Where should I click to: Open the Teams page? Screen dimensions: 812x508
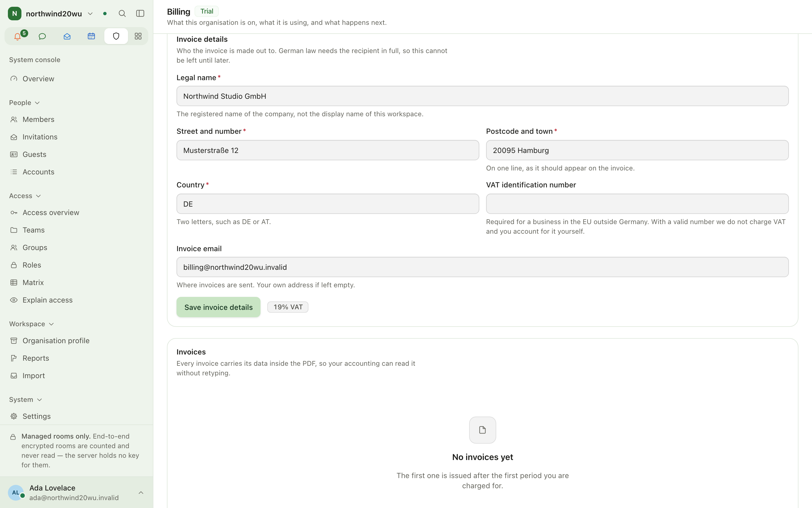(x=76, y=230)
